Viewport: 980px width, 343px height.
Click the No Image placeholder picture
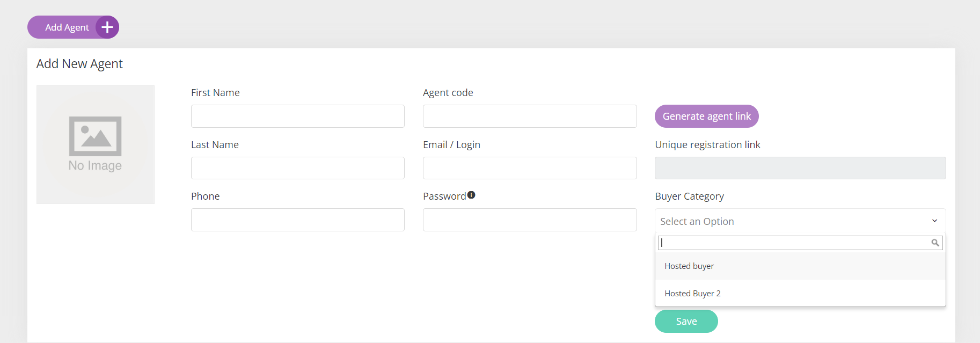click(x=96, y=144)
